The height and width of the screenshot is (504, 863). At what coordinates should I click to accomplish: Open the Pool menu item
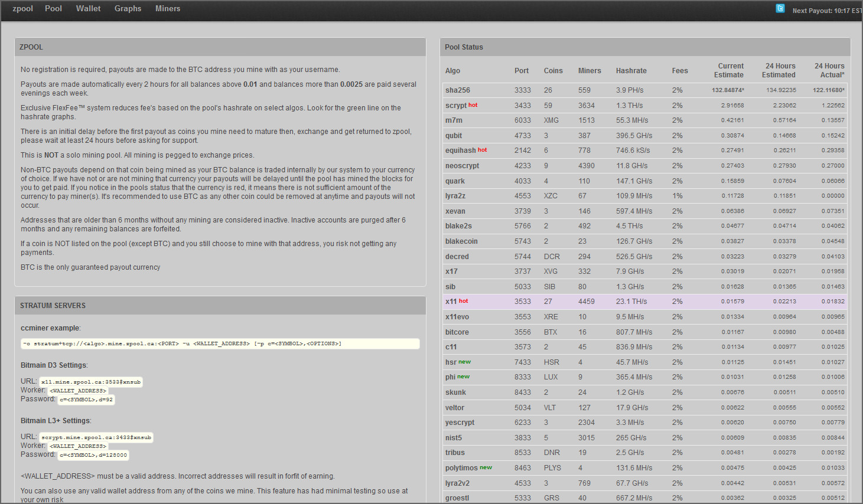(53, 8)
